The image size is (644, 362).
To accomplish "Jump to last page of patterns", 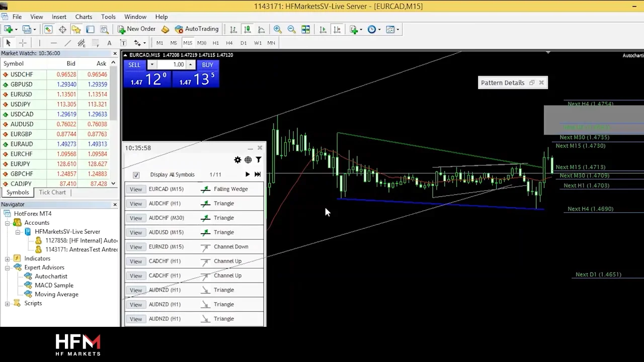I will tap(258, 174).
